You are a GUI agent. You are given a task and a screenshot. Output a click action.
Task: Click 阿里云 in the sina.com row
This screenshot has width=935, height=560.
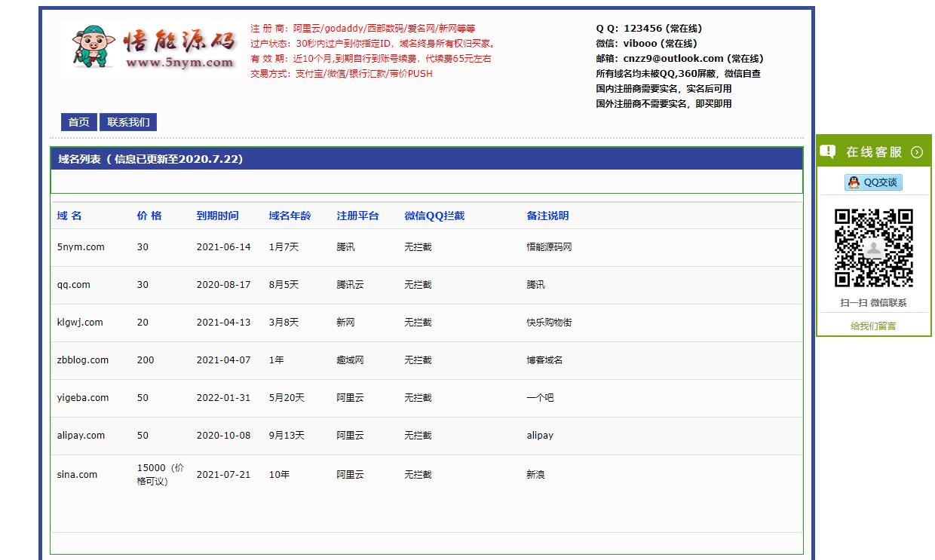[350, 475]
